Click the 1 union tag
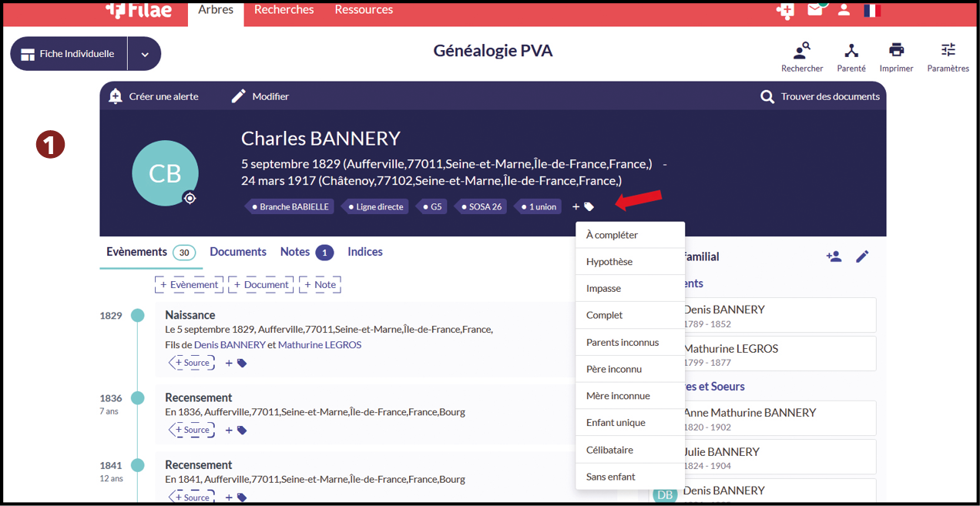Image resolution: width=980 pixels, height=506 pixels. pyautogui.click(x=538, y=206)
